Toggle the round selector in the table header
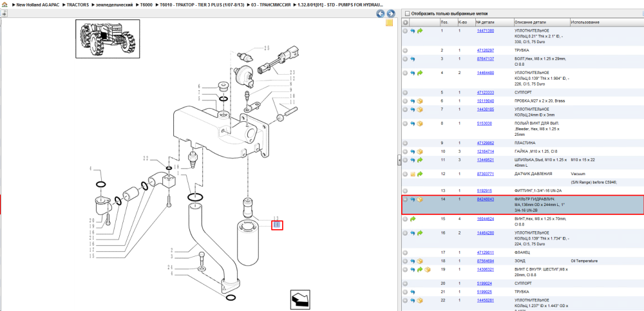The image size is (644, 311). (405, 22)
